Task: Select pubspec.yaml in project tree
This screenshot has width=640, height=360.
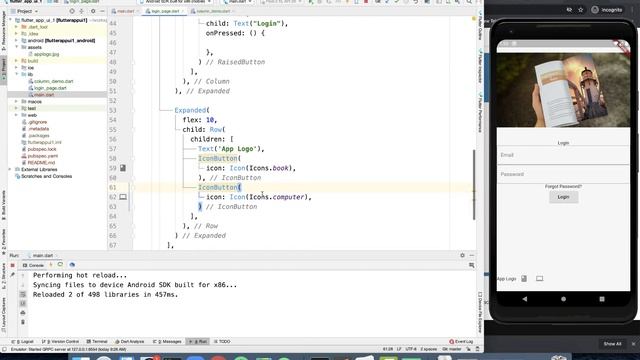Action: click(43, 156)
